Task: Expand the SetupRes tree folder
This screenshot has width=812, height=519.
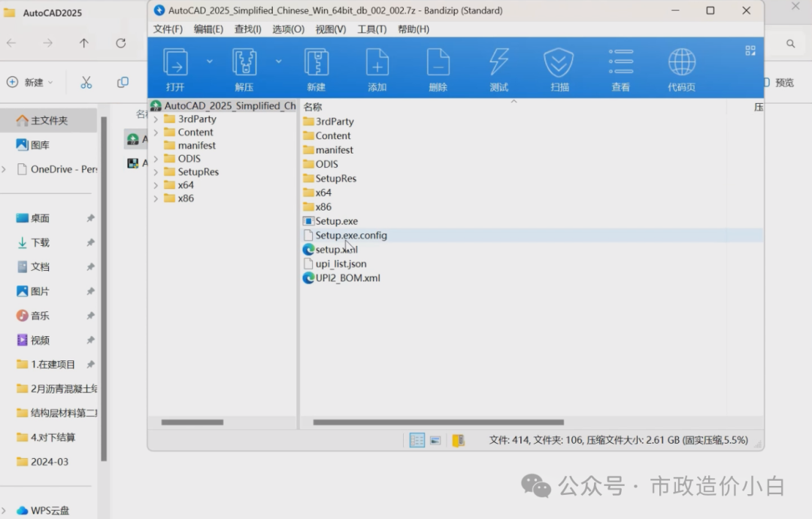Action: pos(156,172)
